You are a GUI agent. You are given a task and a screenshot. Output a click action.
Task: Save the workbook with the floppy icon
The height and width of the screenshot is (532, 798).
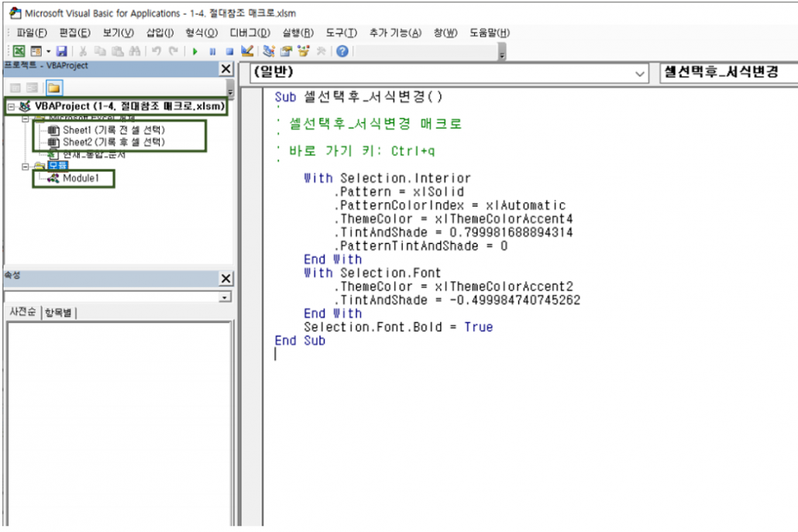coord(61,51)
